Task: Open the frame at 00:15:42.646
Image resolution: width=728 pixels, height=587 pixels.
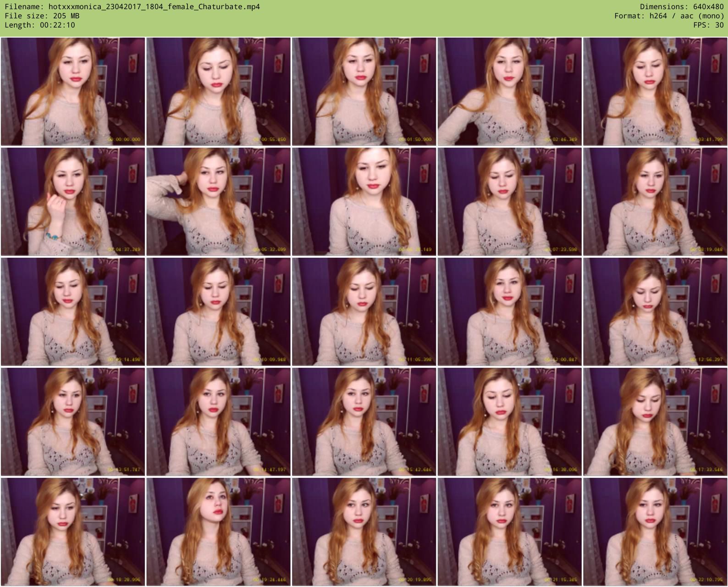Action: tap(364, 421)
